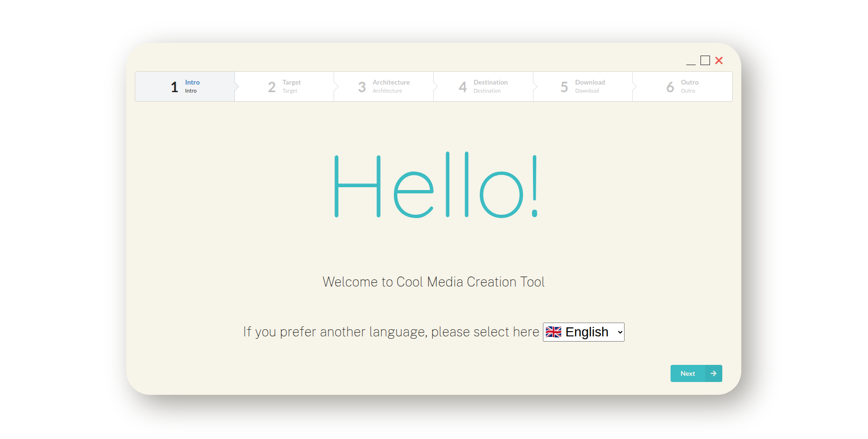868x439 pixels.
Task: Click the number 1 on the Intro step
Action: [x=174, y=87]
